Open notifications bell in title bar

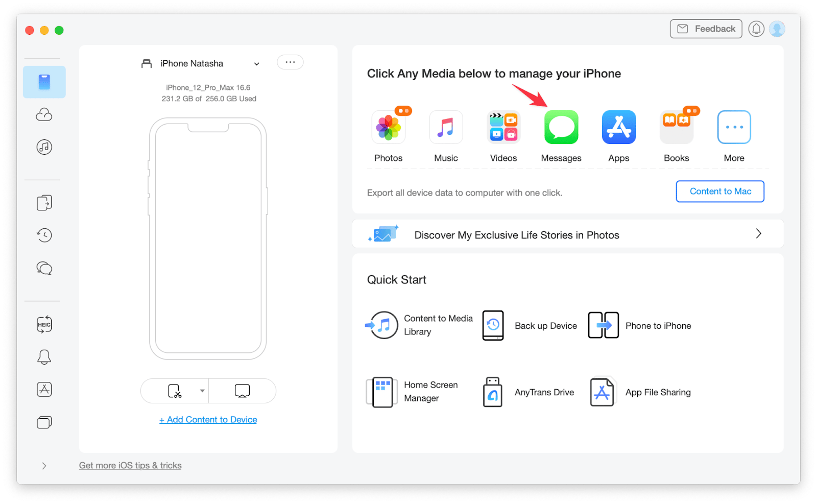tap(756, 29)
